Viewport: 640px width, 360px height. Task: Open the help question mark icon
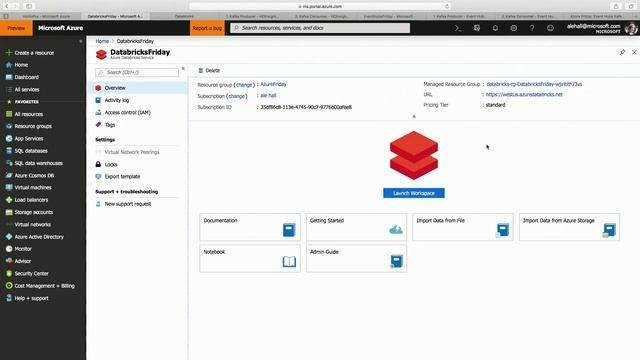(x=532, y=28)
